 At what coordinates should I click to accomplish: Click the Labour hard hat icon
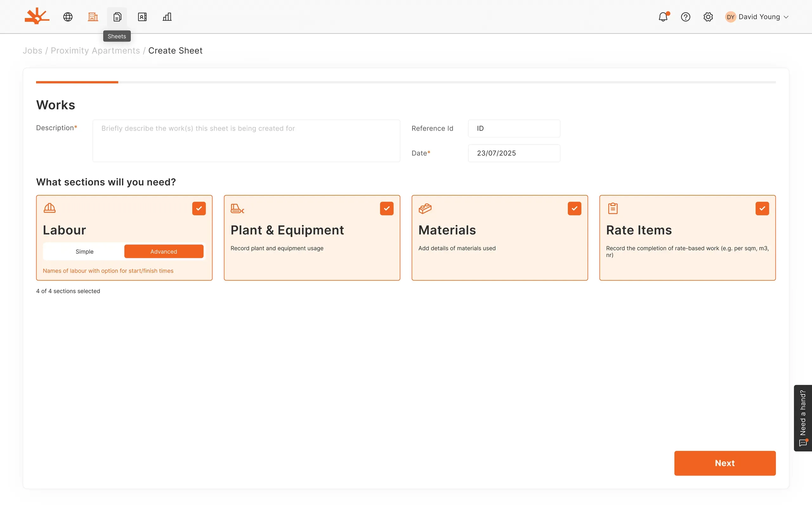[49, 208]
